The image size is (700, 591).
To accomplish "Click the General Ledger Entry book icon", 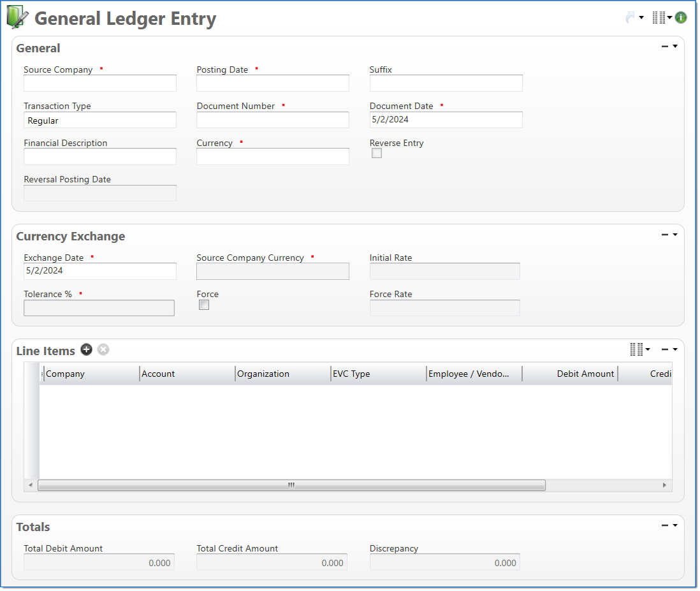I will tap(17, 18).
